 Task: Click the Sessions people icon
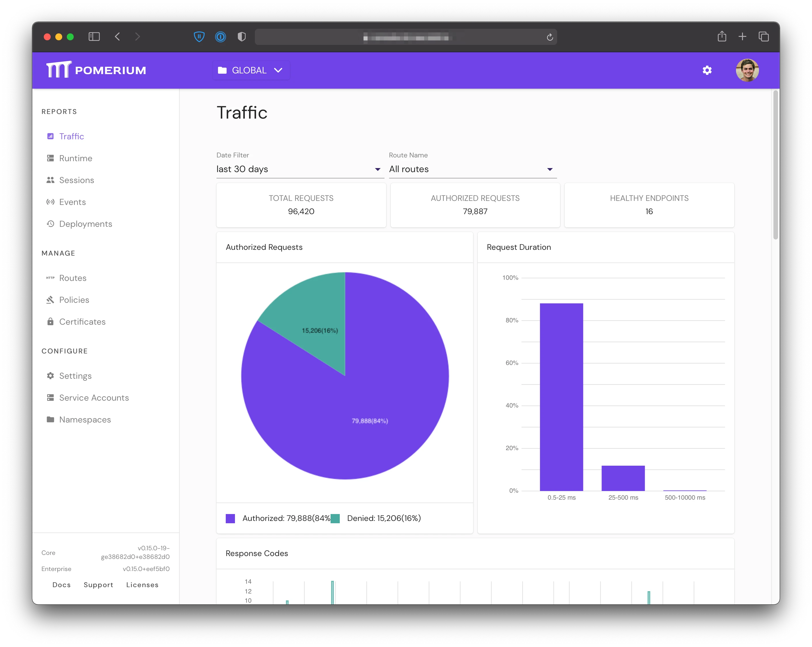point(50,180)
